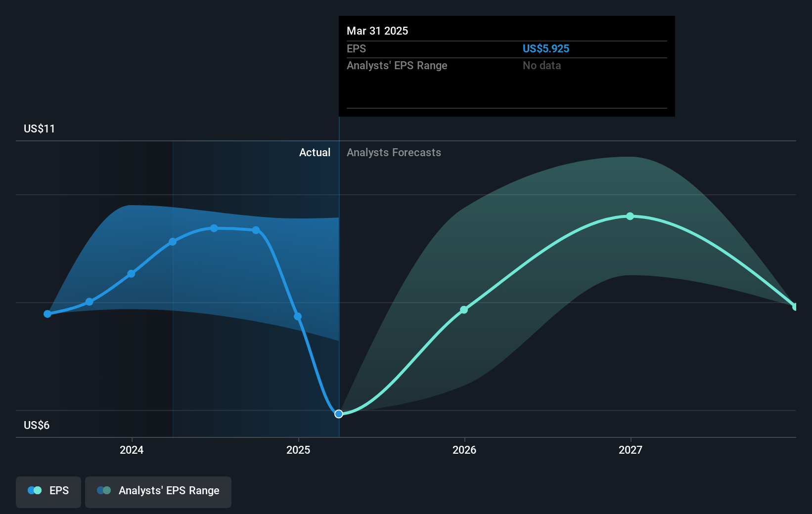
Task: Toggle the Analysts' EPS Range legend
Action: click(158, 492)
